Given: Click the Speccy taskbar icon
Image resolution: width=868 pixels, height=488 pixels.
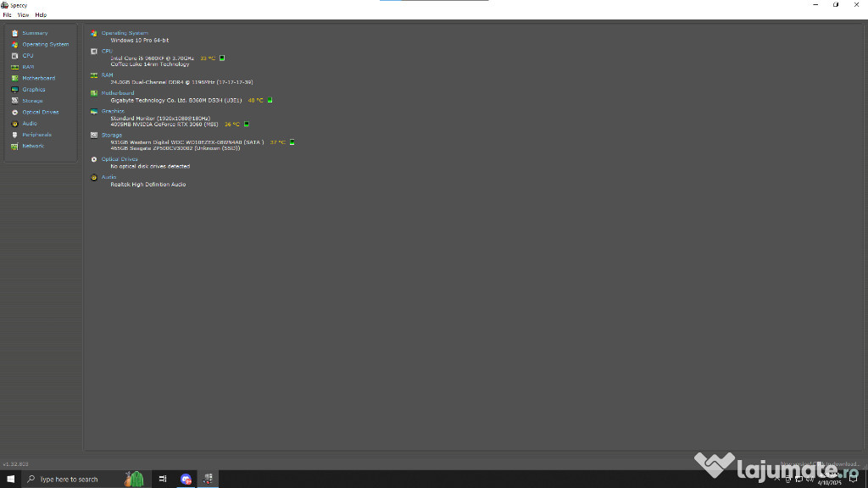Looking at the screenshot, I should [x=209, y=480].
